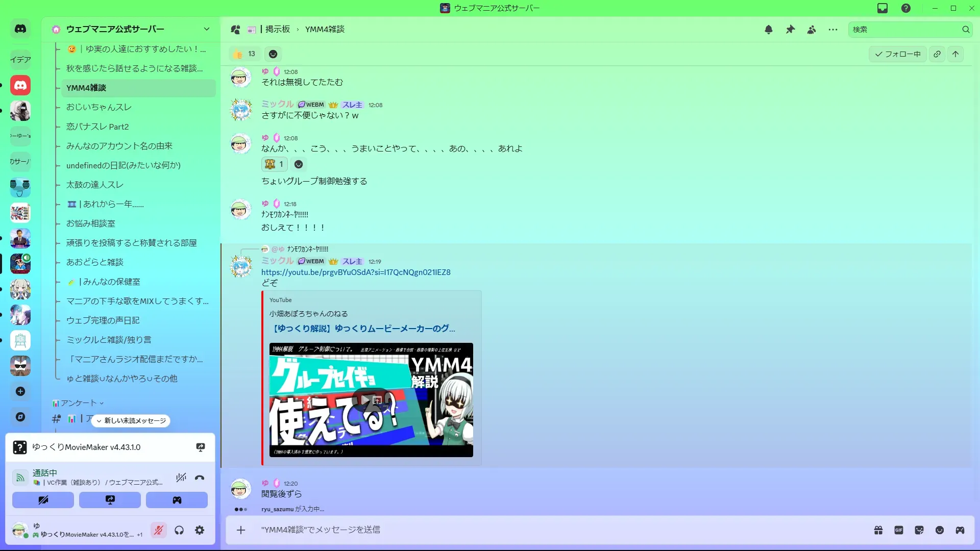Turn on camera in call panel
This screenshot has height=551, width=980.
coord(43,500)
